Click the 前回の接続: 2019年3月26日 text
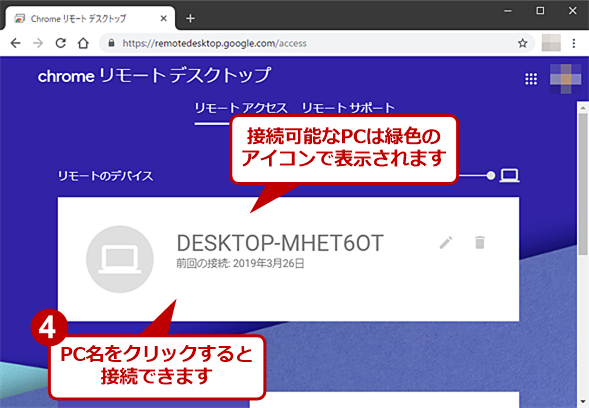The image size is (589, 408). point(240,263)
